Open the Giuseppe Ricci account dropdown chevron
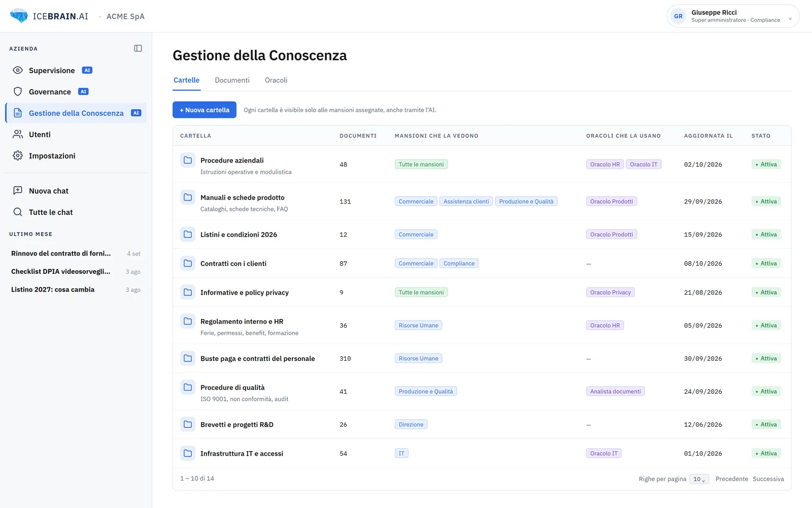 (x=790, y=19)
